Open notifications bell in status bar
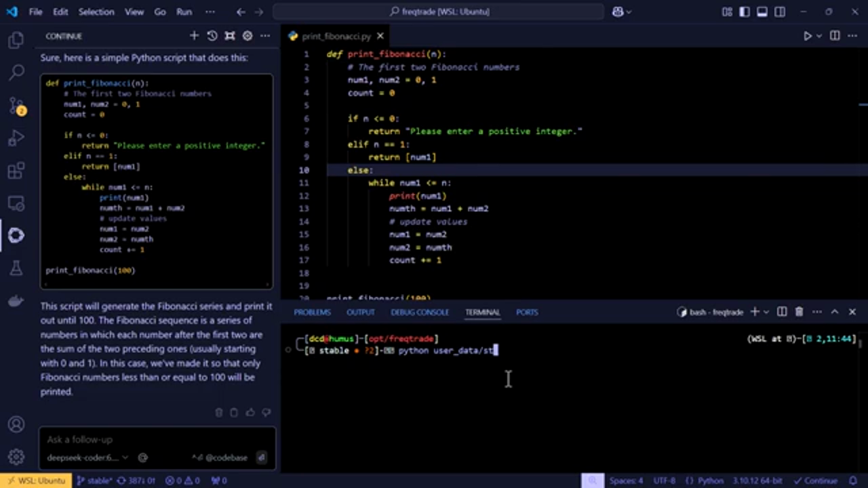868x488 pixels. click(x=852, y=481)
